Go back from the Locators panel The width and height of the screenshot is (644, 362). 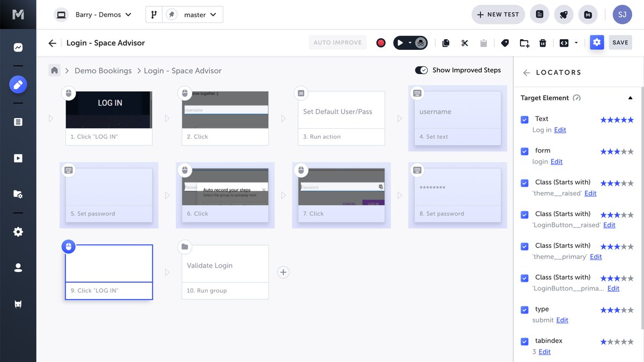pyautogui.click(x=526, y=72)
